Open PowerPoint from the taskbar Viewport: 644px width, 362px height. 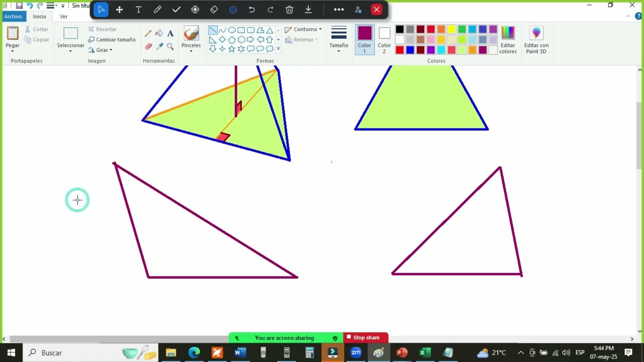pyautogui.click(x=402, y=353)
